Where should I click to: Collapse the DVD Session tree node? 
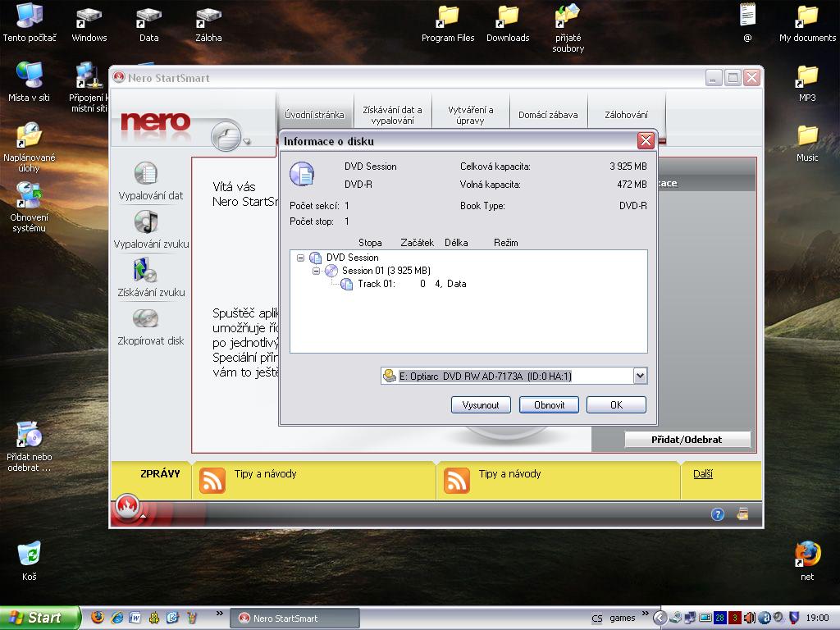(300, 258)
